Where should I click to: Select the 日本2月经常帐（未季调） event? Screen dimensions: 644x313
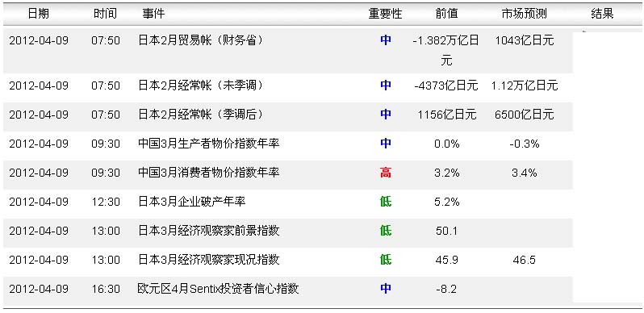pyautogui.click(x=201, y=86)
